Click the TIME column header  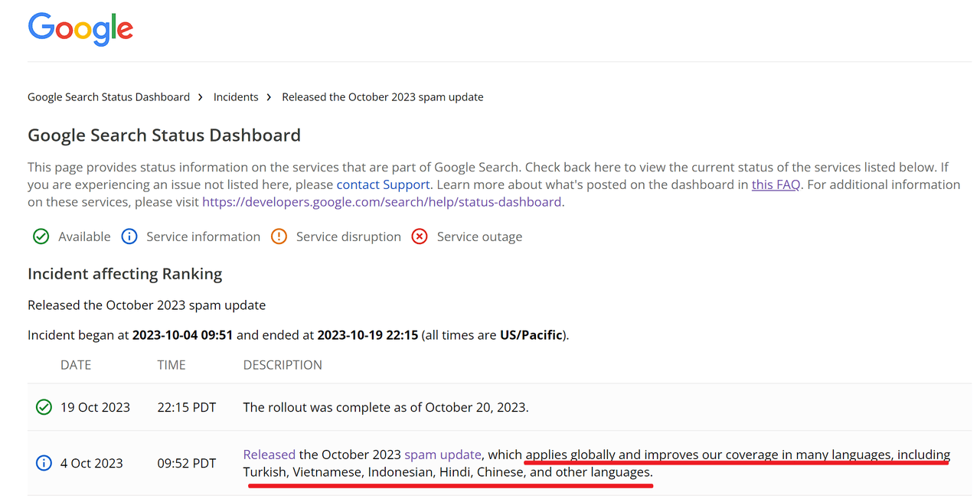171,365
